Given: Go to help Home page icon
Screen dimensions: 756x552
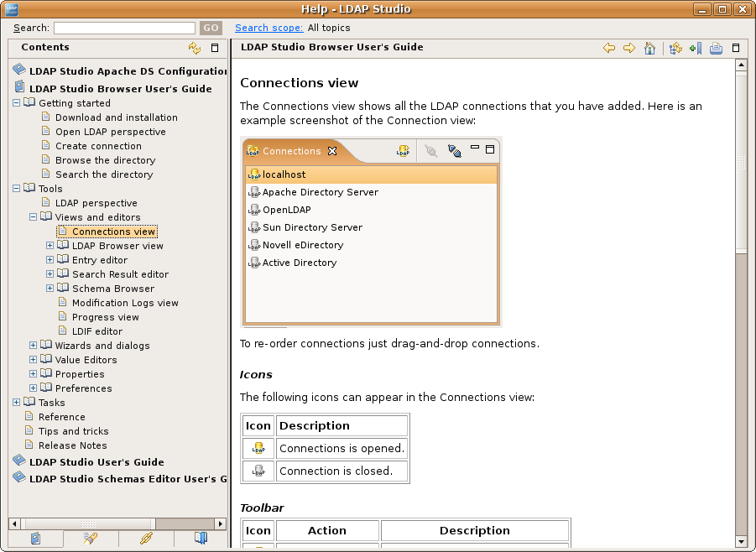Looking at the screenshot, I should click(649, 49).
